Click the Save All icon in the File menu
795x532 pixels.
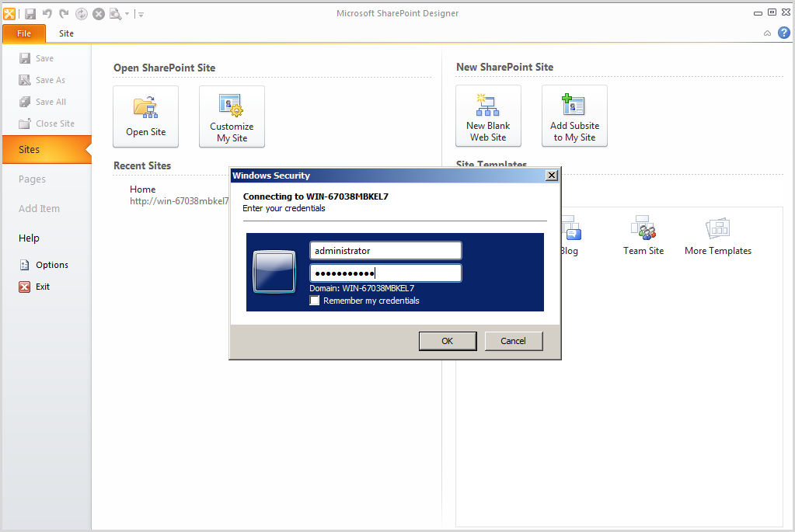25,102
